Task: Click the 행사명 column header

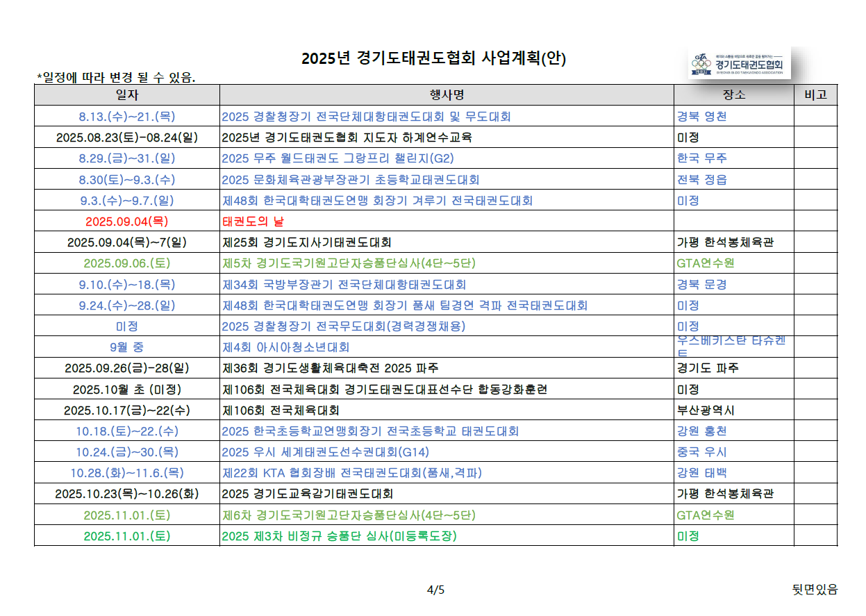Action: pyautogui.click(x=447, y=95)
